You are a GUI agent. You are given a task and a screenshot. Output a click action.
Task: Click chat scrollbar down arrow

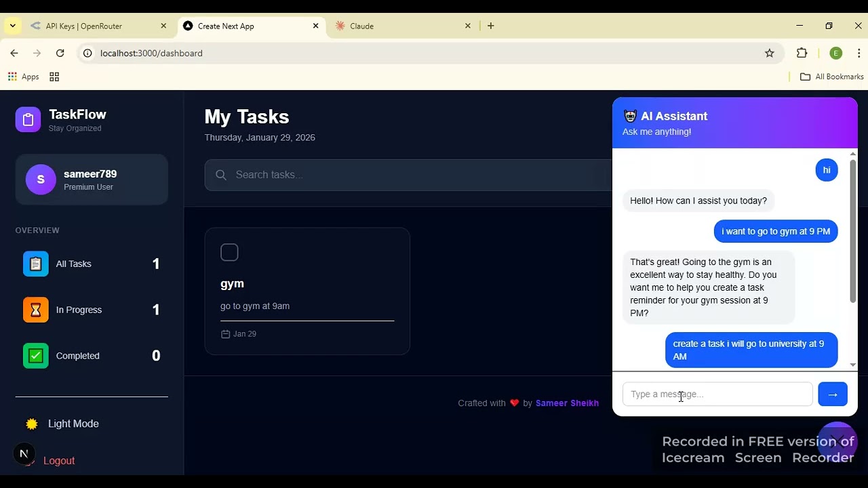(x=853, y=365)
